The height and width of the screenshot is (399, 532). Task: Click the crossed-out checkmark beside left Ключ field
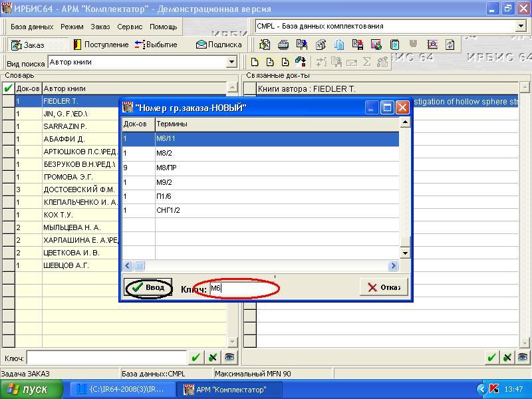212,358
